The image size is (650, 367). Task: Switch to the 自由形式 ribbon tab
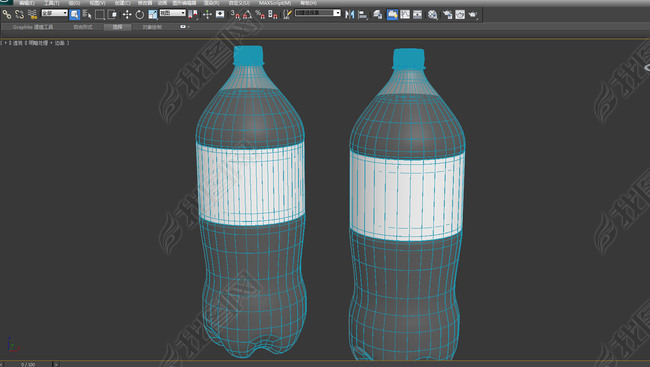[83, 27]
